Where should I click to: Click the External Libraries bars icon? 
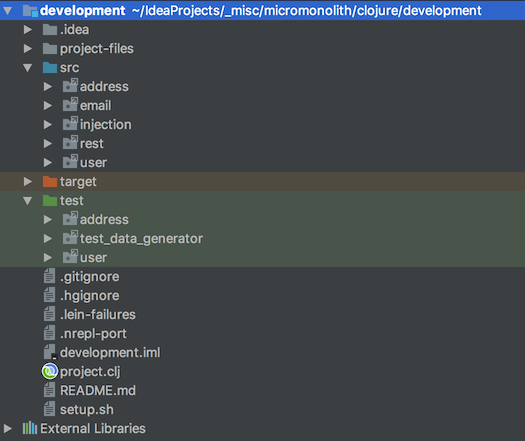click(x=29, y=428)
